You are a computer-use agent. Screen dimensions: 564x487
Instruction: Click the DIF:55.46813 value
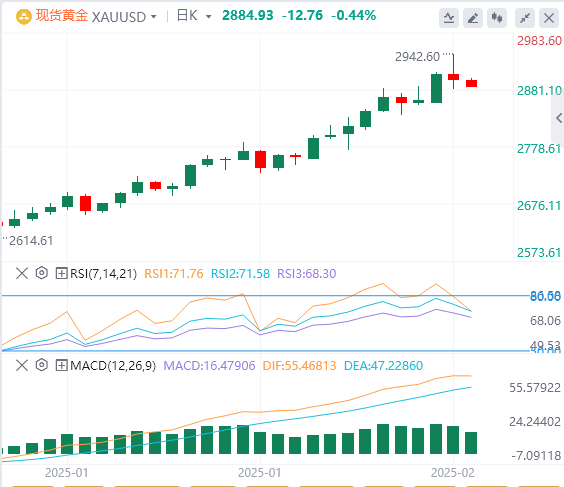click(299, 366)
